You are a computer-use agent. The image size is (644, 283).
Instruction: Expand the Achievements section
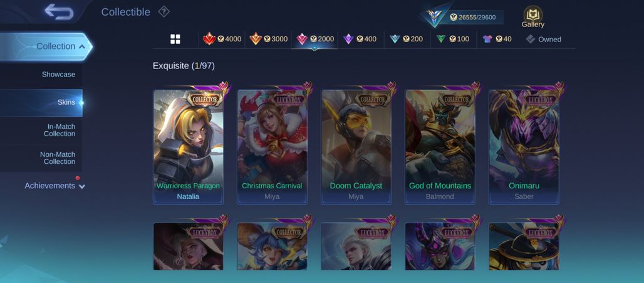pos(55,186)
